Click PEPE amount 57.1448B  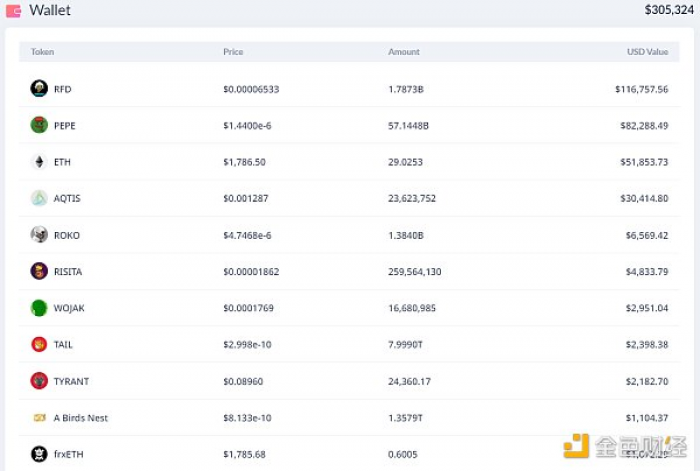coord(408,126)
